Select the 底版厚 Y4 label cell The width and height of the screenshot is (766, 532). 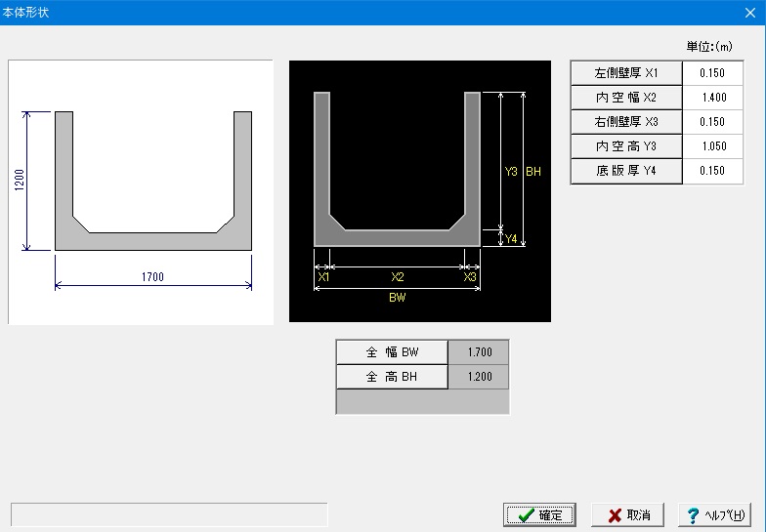click(626, 171)
